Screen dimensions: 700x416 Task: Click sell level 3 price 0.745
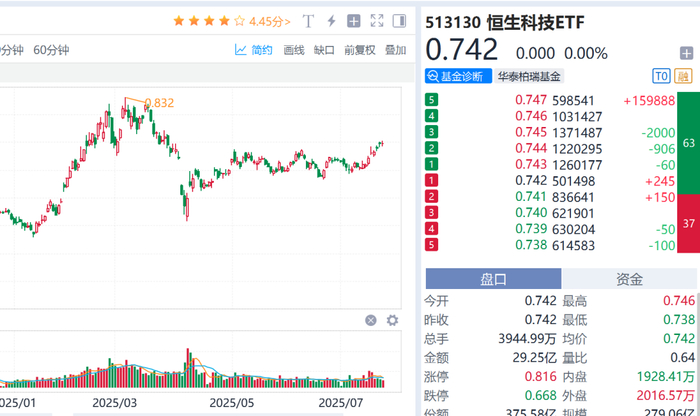coord(531,132)
